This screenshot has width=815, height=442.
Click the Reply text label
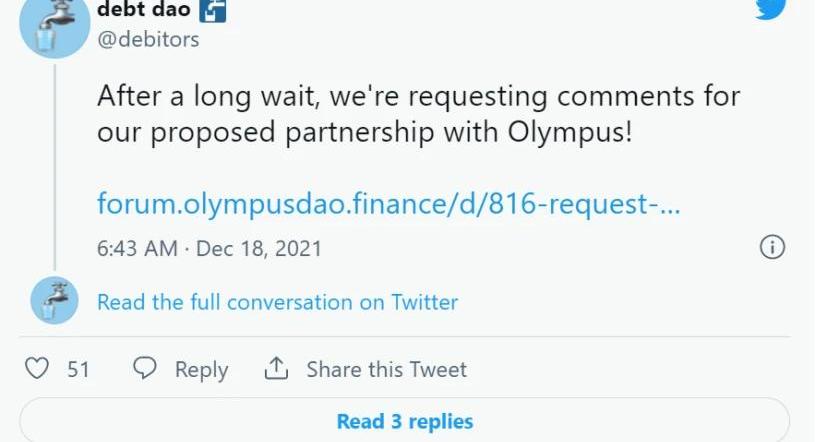pos(201,370)
